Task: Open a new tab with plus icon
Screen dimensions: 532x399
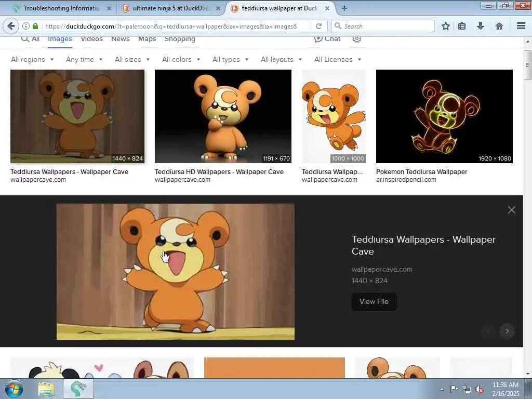Action: click(344, 8)
